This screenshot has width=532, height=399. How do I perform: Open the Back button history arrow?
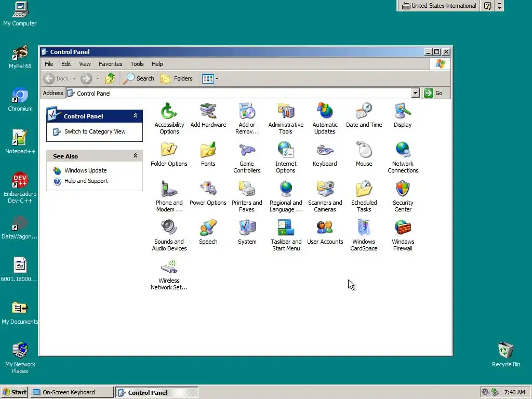[74, 79]
